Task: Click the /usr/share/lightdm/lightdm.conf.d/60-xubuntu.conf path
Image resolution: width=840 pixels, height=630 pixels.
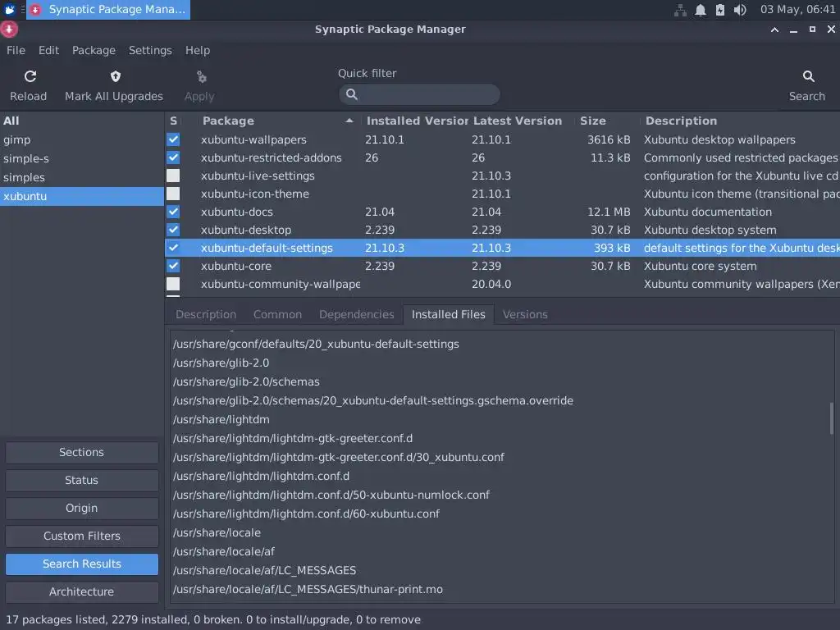Action: [306, 514]
